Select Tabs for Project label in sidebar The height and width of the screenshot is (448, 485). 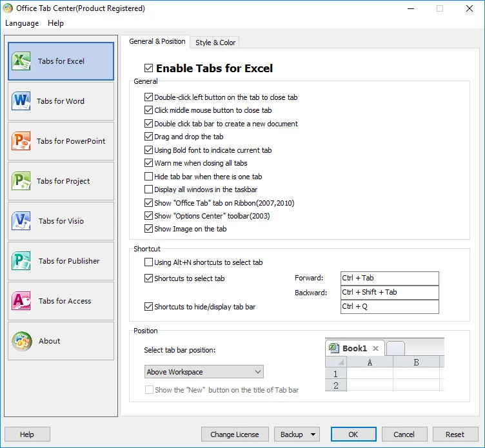pos(63,181)
